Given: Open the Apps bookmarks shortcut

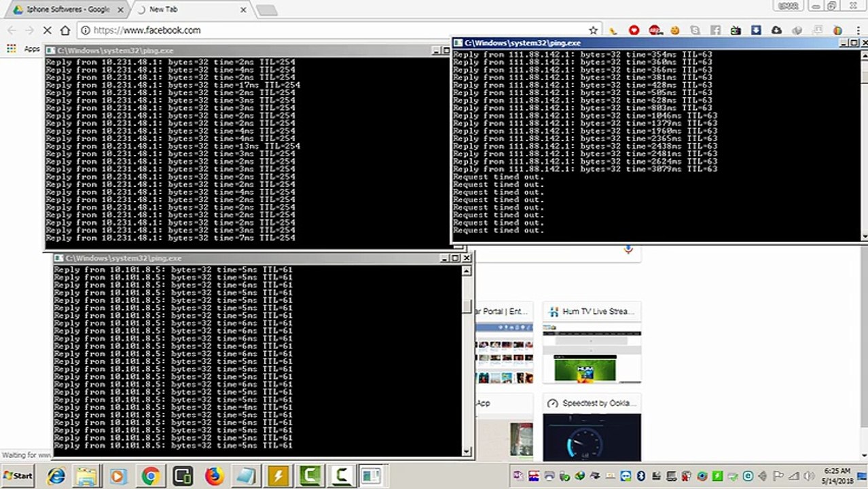Looking at the screenshot, I should (24, 49).
